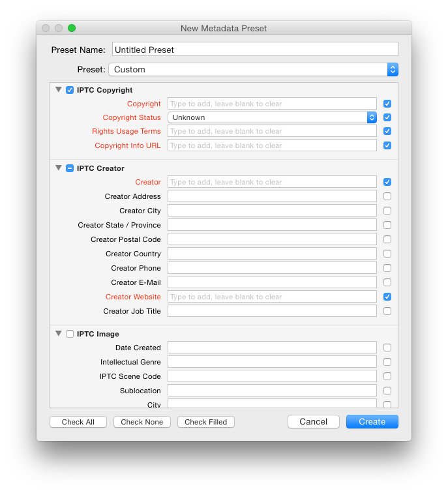Uncheck the Copyright Status checkbox
Viewport: 448px width, 493px height.
387,117
